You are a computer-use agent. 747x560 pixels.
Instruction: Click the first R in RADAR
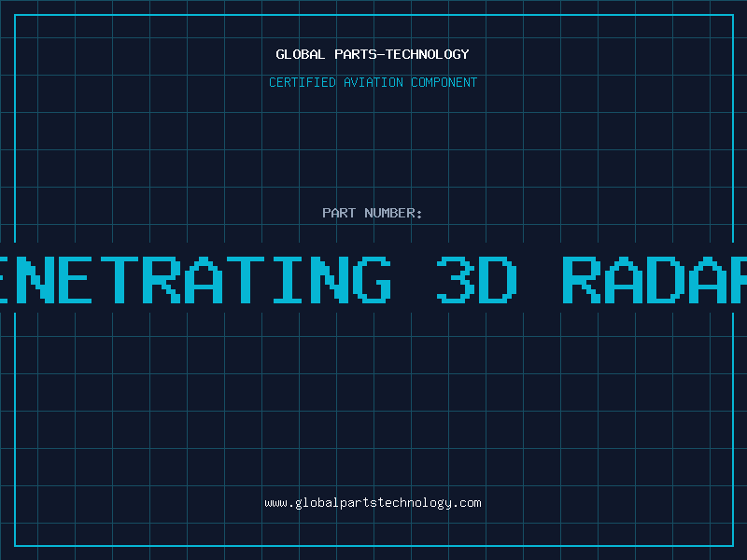coord(584,278)
